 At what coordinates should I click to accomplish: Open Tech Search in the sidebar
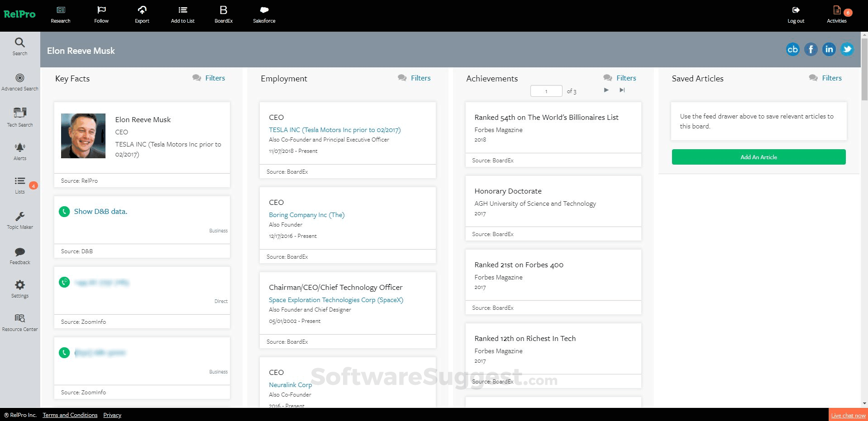[x=20, y=117]
